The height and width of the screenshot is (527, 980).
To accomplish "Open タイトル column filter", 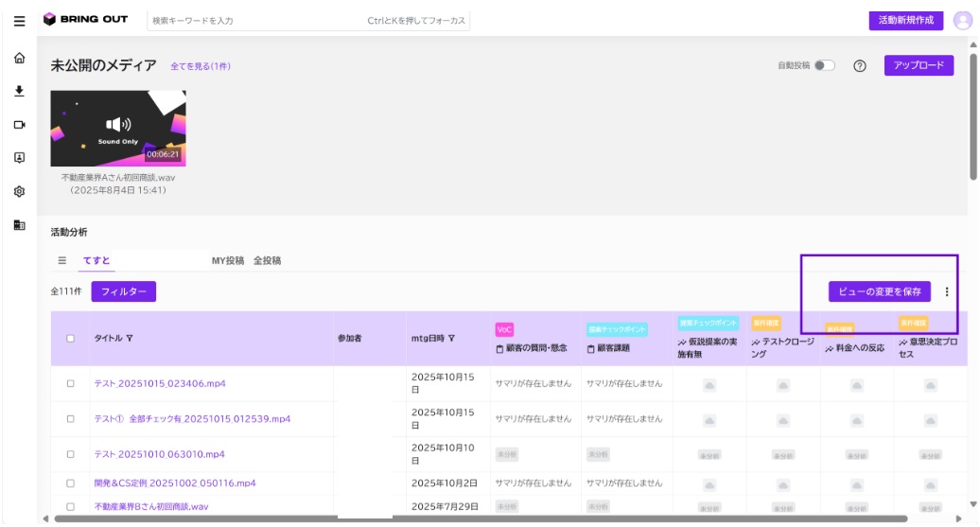I will (x=130, y=338).
